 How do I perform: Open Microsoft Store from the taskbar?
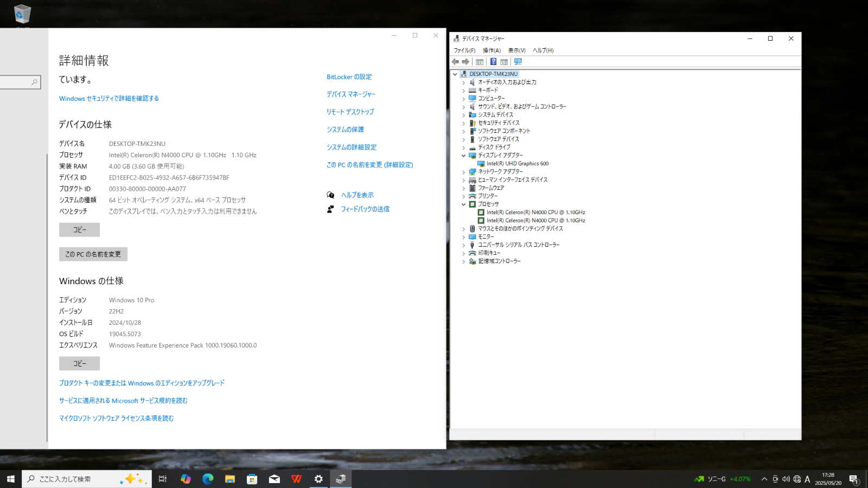tap(252, 479)
